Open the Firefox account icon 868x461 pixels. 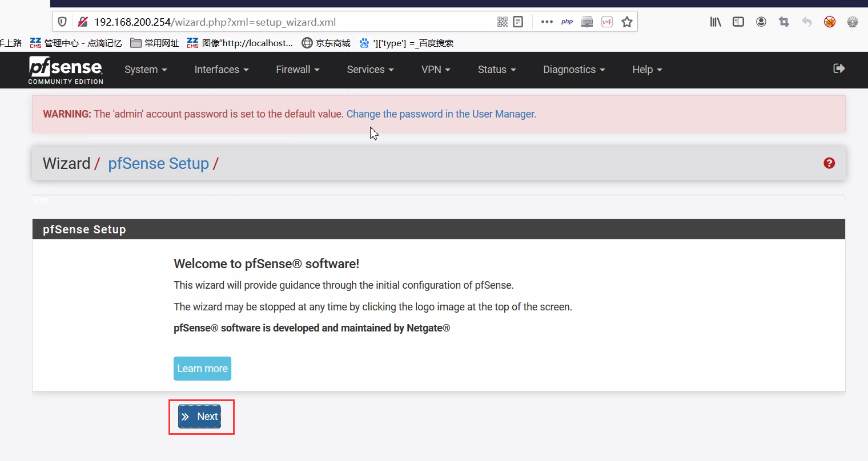(x=761, y=22)
